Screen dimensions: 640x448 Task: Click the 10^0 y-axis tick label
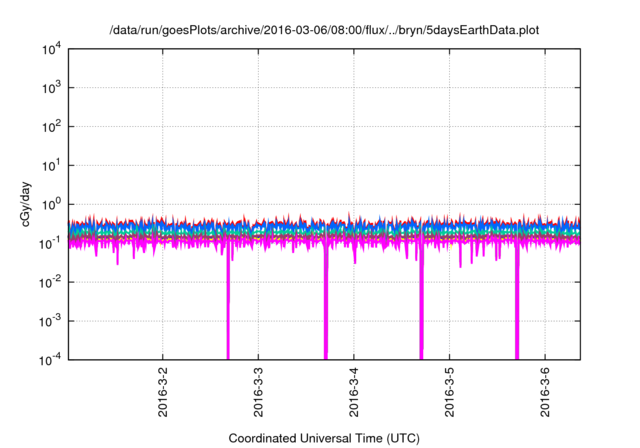tap(51, 204)
